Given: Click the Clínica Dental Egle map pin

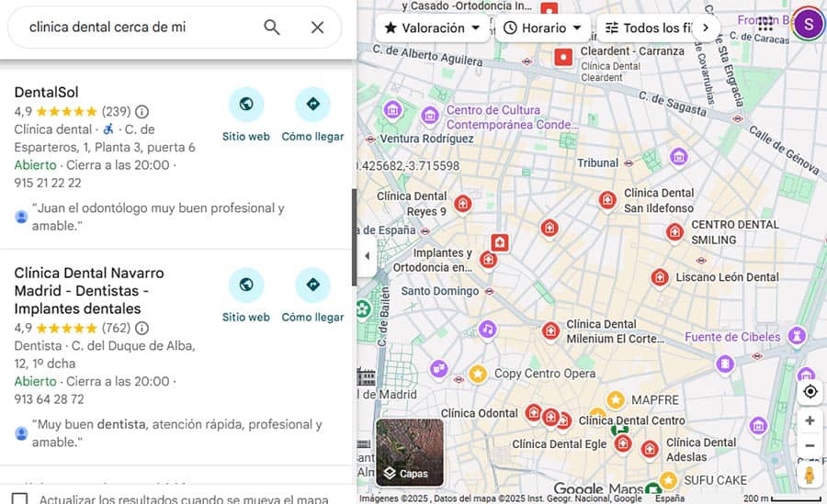Looking at the screenshot, I should [623, 444].
